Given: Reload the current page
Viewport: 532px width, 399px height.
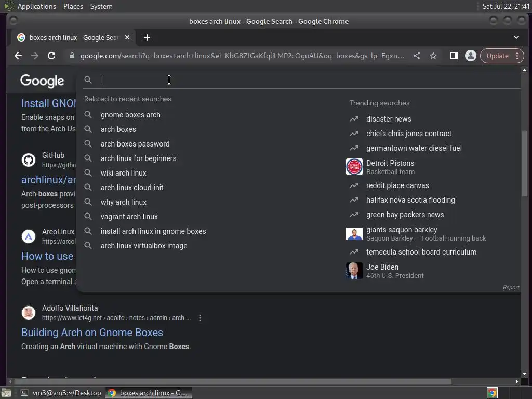Looking at the screenshot, I should tap(51, 56).
